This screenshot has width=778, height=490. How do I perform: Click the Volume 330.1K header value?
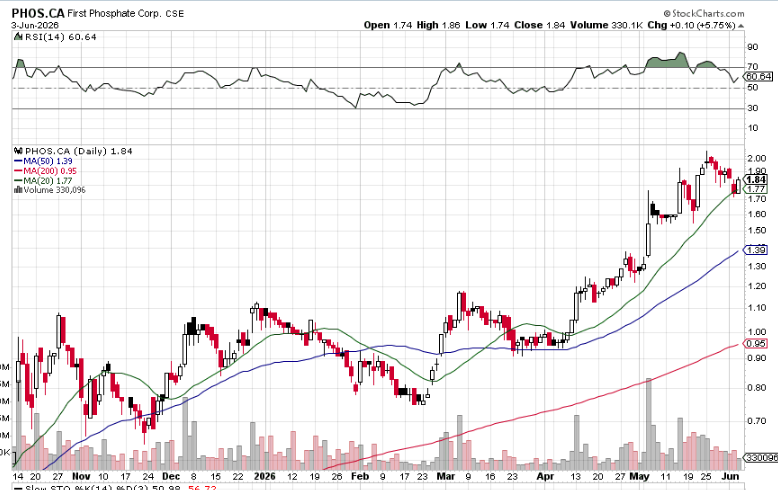[606, 25]
